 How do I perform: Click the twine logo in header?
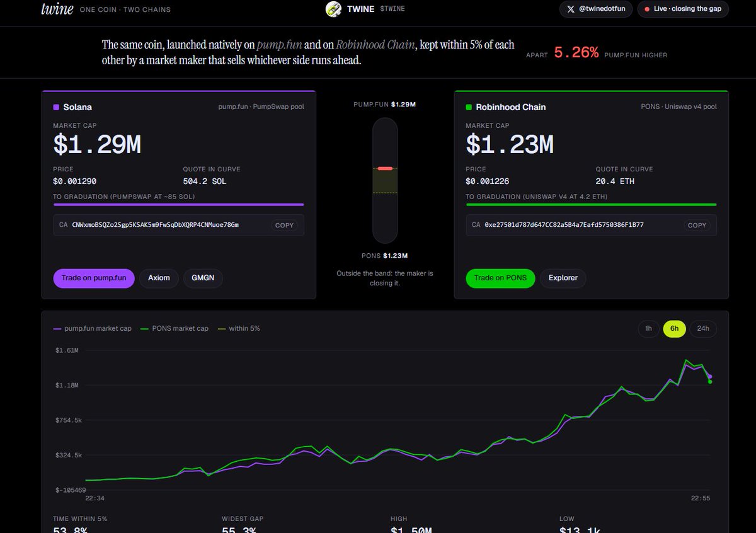[x=57, y=9]
